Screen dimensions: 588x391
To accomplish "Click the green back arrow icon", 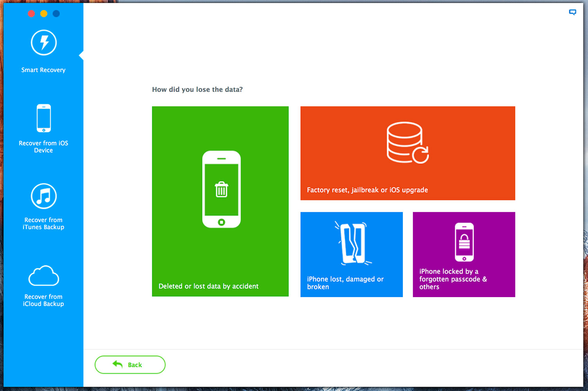I will (x=117, y=364).
